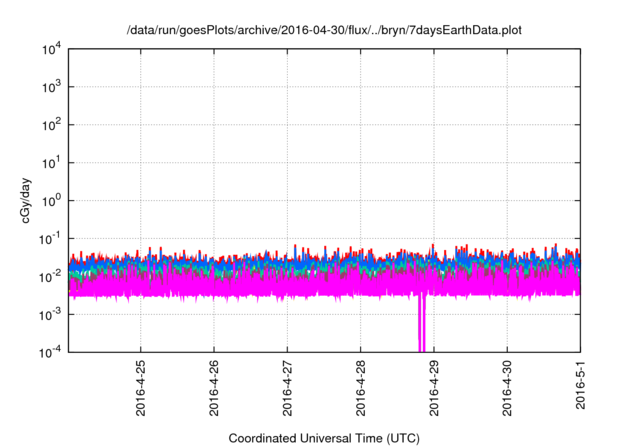Click the 10^3 y-axis tick label
The width and height of the screenshot is (640, 448).
51,87
